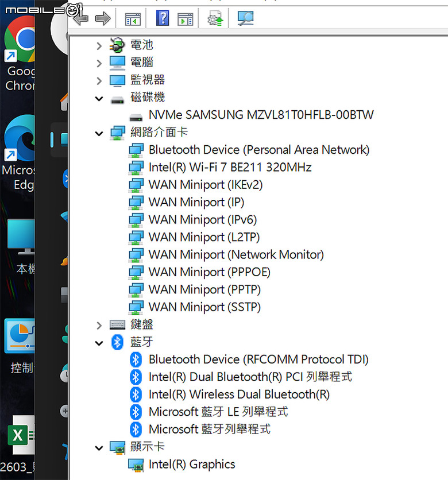
Task: Select NVMe SAMSUNG MZVL81T0HFLB-00BTW drive
Action: point(261,115)
